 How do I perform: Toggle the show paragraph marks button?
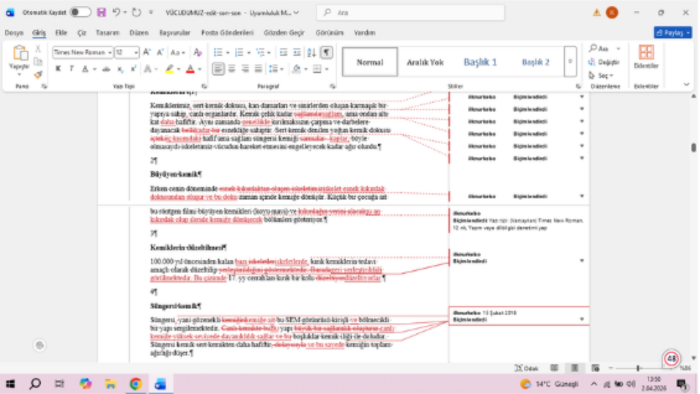[x=327, y=53]
